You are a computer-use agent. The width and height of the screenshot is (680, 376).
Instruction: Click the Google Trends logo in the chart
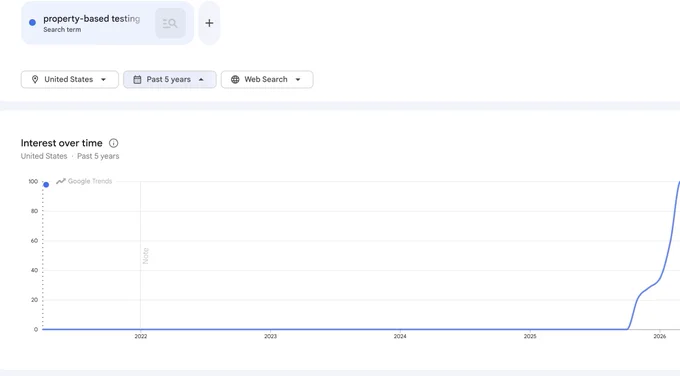pyautogui.click(x=84, y=181)
